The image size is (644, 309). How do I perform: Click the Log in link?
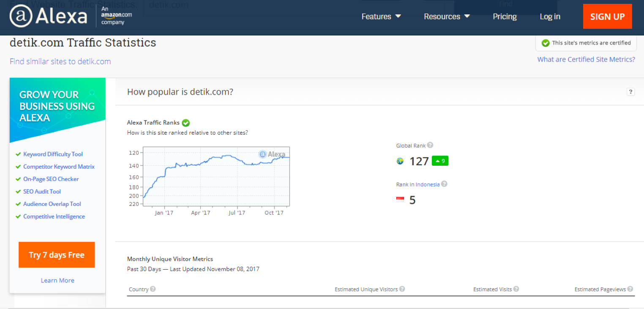click(550, 16)
